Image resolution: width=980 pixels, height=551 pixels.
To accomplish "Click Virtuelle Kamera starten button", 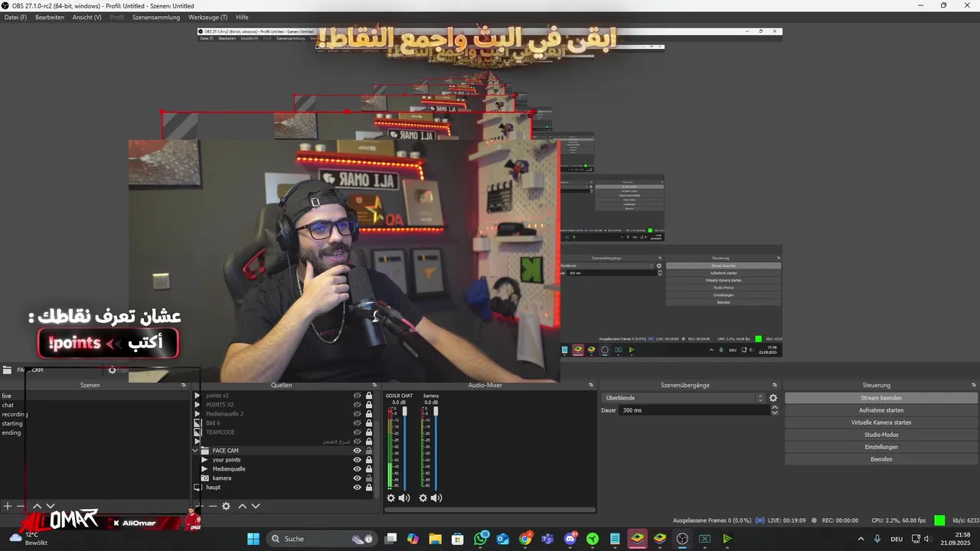I will [x=881, y=422].
